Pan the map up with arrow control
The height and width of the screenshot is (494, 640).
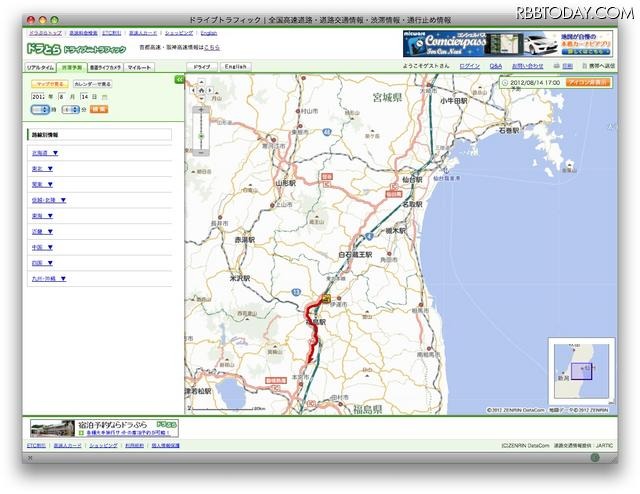click(x=201, y=82)
